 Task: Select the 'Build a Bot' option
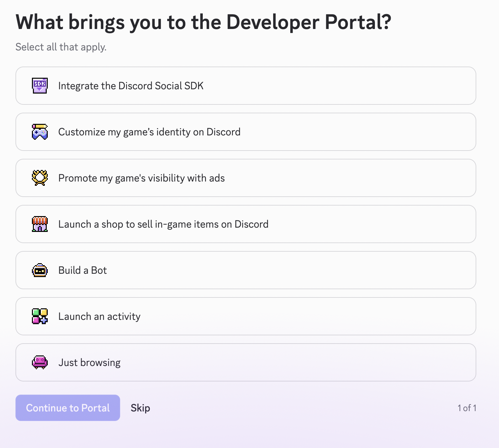246,270
